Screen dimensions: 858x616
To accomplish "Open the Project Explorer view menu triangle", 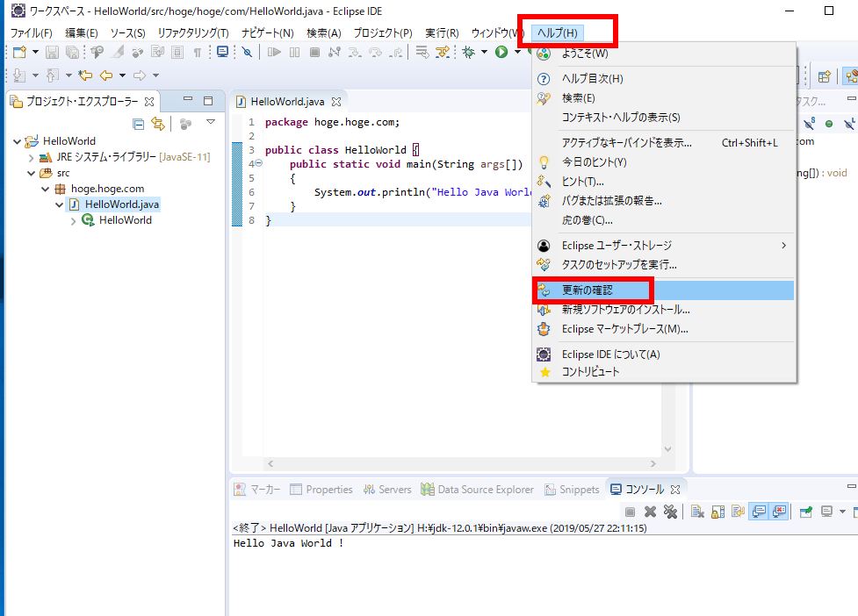I will pyautogui.click(x=211, y=122).
